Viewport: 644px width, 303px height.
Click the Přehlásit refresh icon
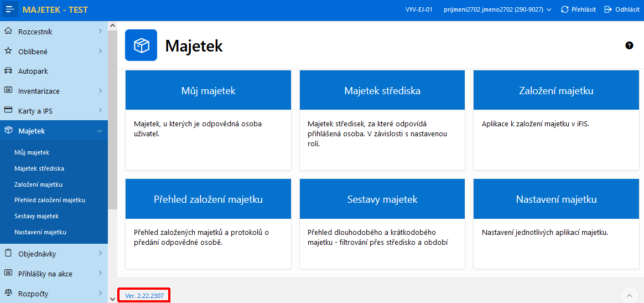[x=565, y=9]
